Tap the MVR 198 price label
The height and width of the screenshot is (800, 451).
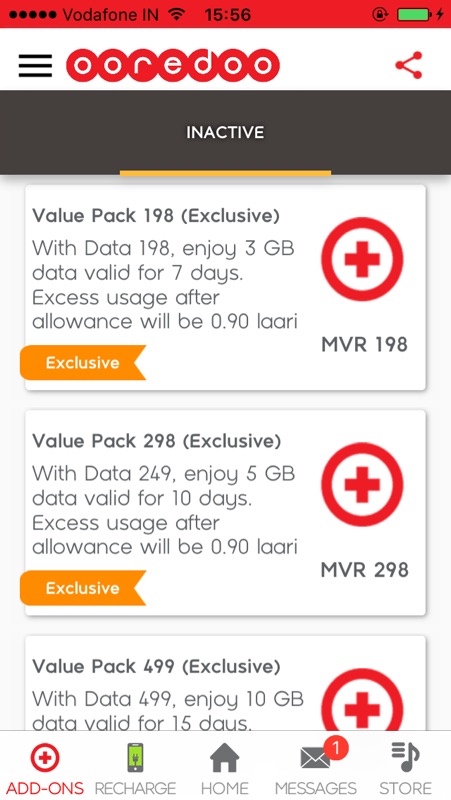pos(364,345)
